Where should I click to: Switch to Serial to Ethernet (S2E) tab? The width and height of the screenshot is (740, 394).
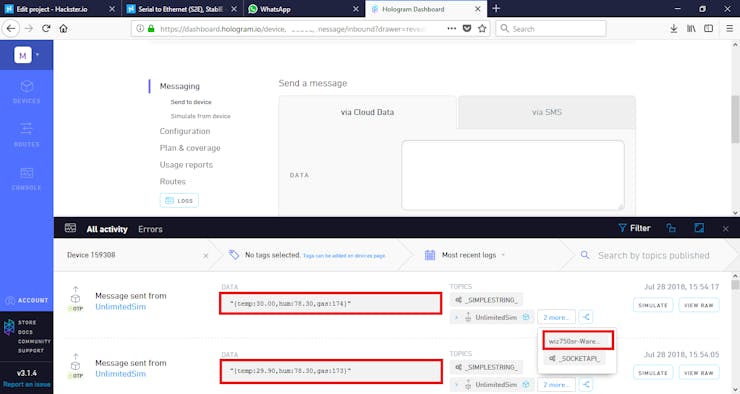pos(182,9)
